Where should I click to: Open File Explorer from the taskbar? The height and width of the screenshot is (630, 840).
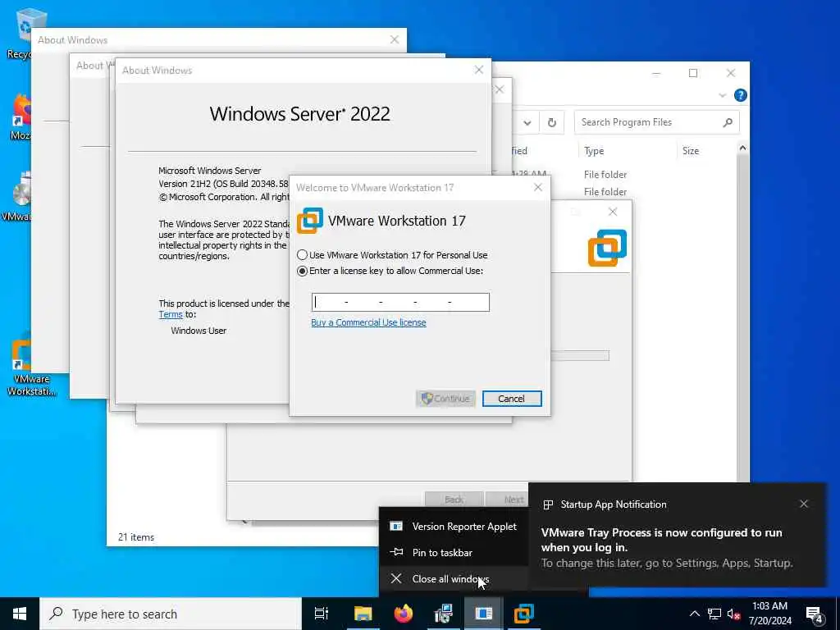pos(363,614)
